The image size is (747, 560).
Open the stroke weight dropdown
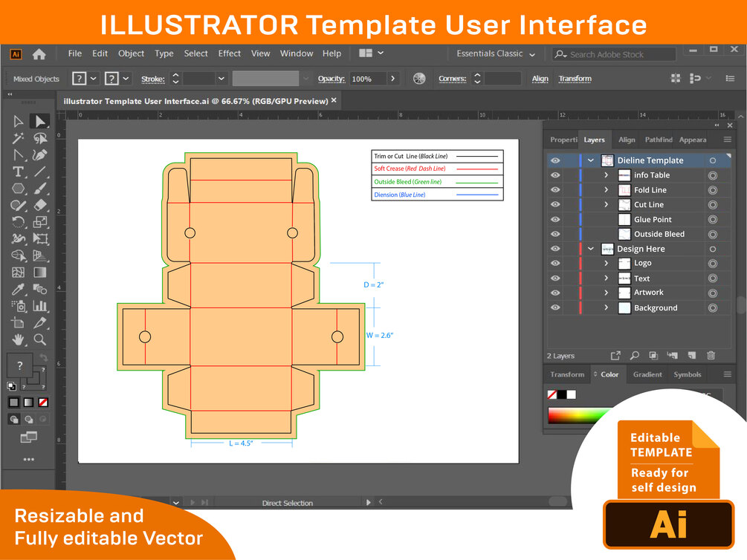tap(221, 79)
